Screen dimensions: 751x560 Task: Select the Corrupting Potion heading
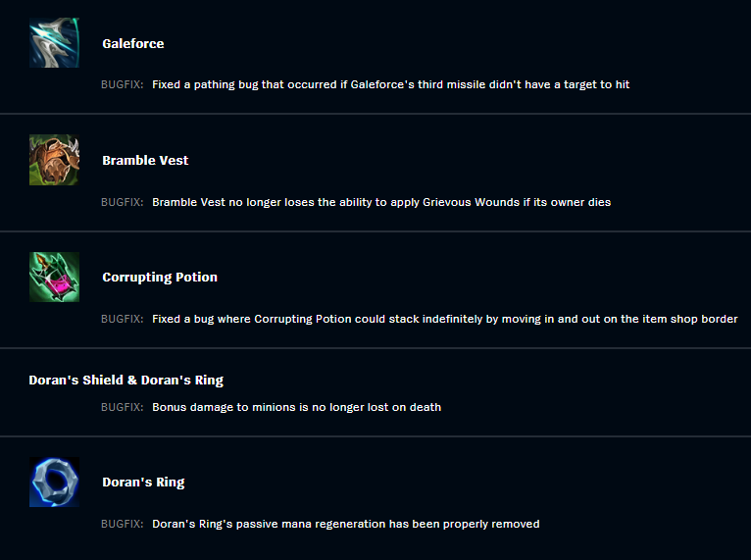pos(160,278)
